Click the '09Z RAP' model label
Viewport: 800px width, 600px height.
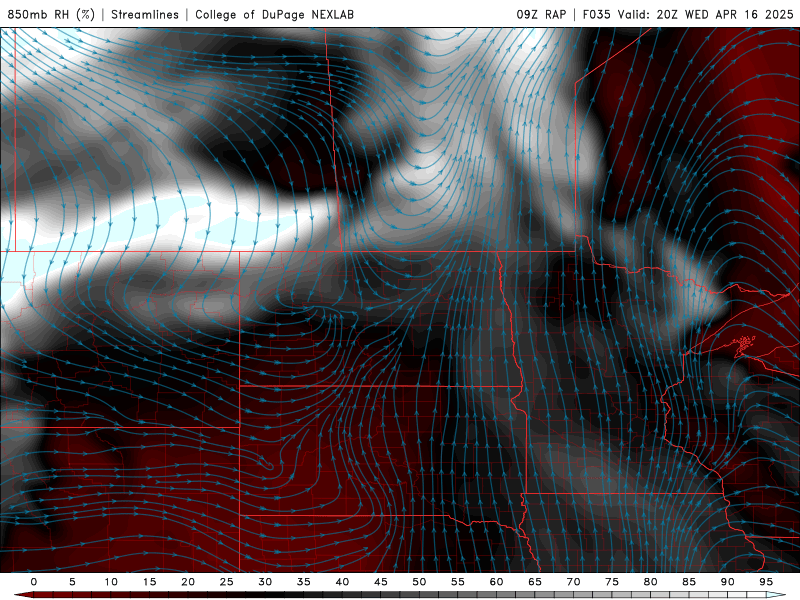[541, 14]
